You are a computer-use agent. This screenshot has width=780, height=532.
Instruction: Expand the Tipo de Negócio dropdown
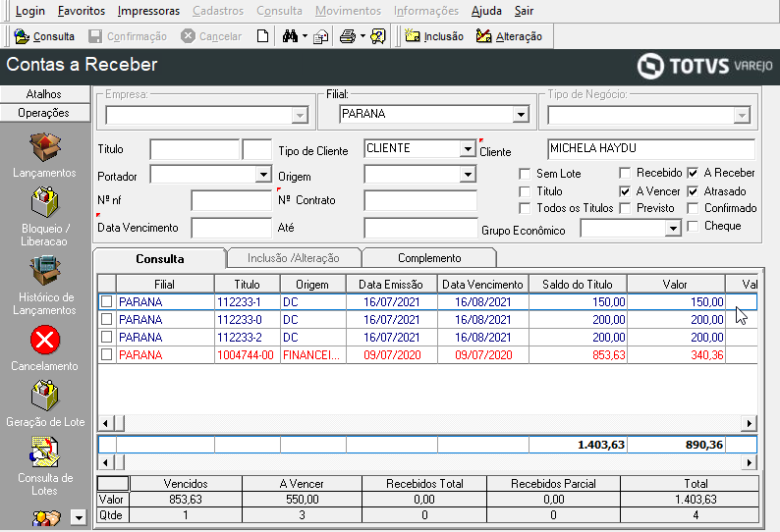(742, 116)
